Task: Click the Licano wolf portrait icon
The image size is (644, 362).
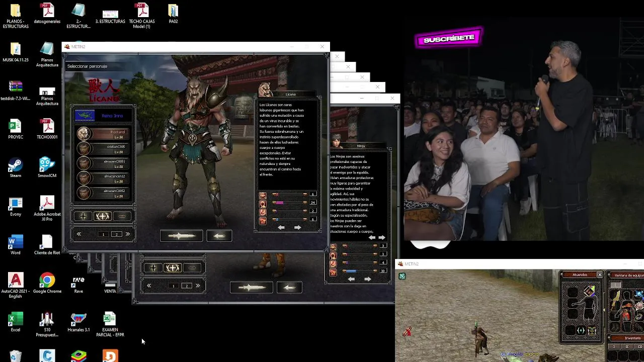Action: pos(265,90)
